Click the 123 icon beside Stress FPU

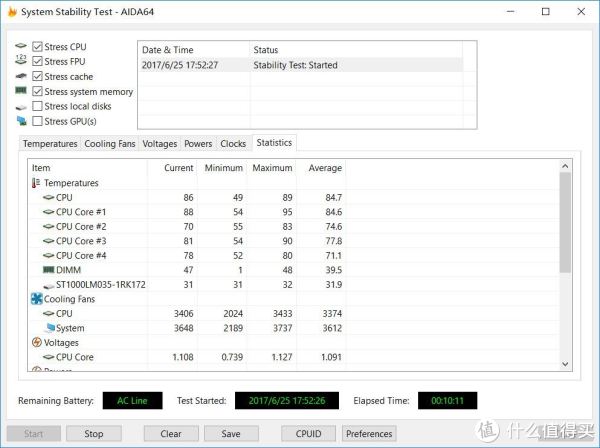[x=21, y=59]
